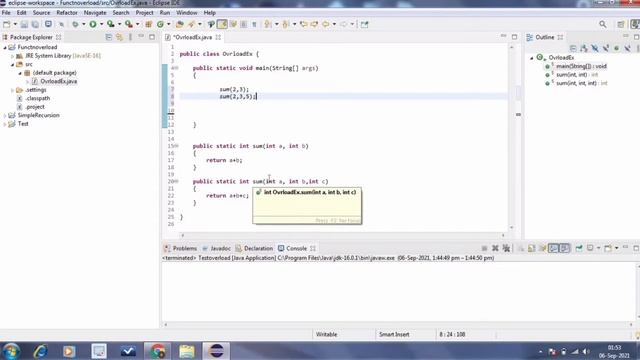Switch to the Problems tab
This screenshot has height=360, width=640.
click(x=180, y=248)
